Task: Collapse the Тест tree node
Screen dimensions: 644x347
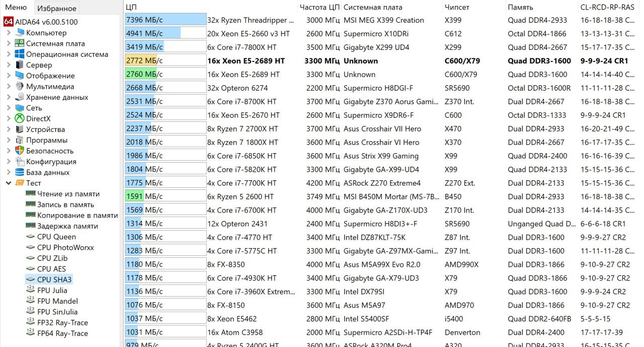Action: 9,183
